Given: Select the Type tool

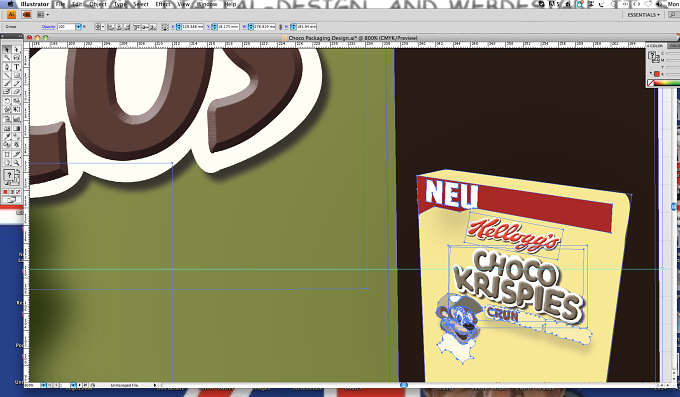Looking at the screenshot, I should [x=16, y=67].
